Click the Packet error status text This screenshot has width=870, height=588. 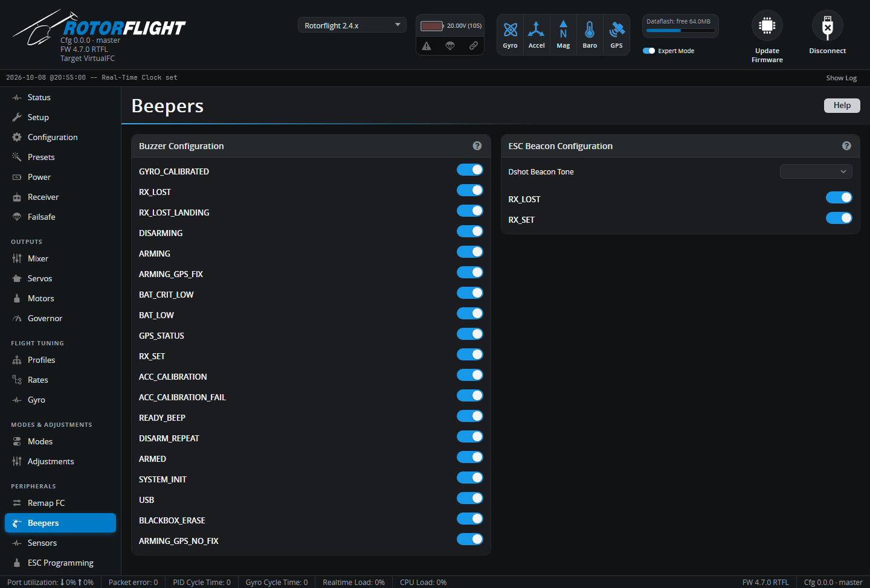[x=133, y=583]
